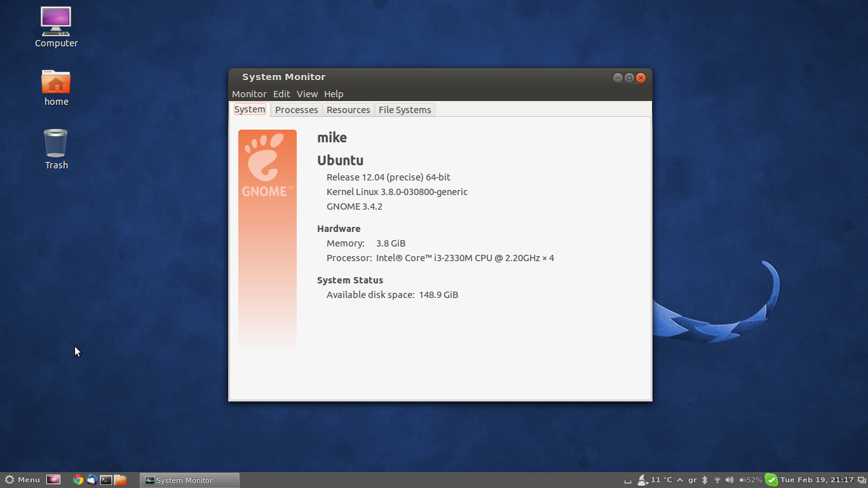Open Google Chrome from the panel

pyautogui.click(x=78, y=480)
